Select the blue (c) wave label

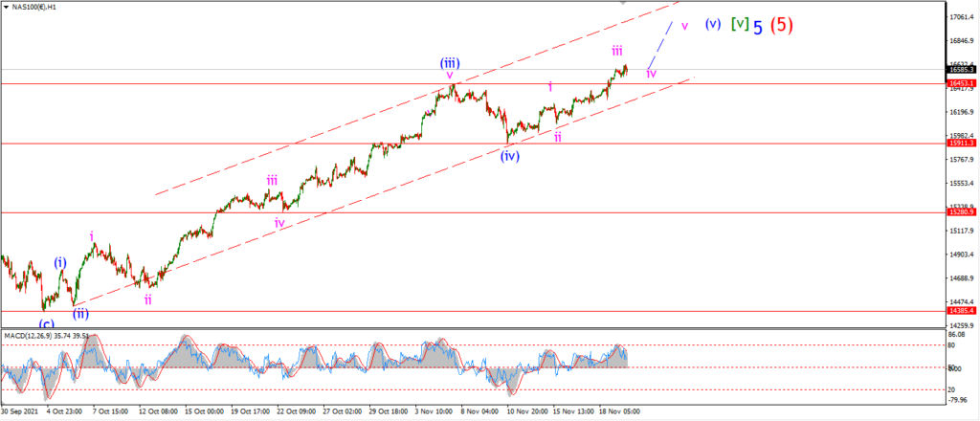click(47, 323)
